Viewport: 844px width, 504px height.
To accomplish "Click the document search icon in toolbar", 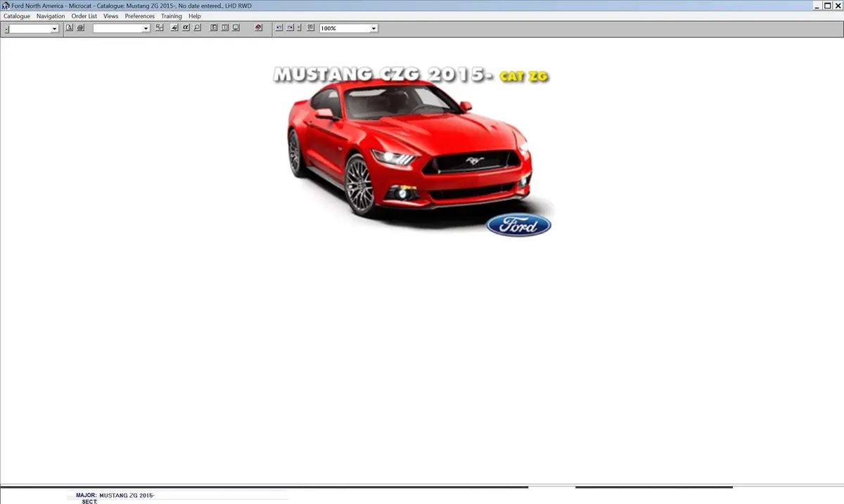I will click(70, 28).
